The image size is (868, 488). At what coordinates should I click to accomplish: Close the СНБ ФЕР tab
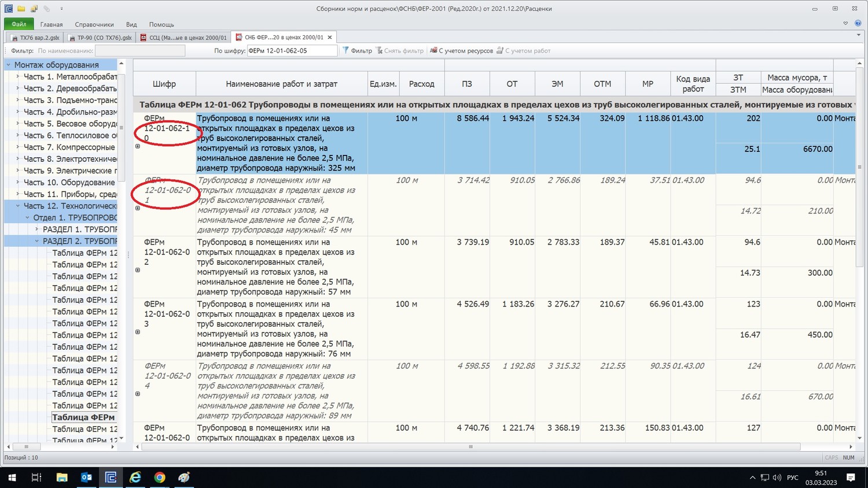pos(330,38)
